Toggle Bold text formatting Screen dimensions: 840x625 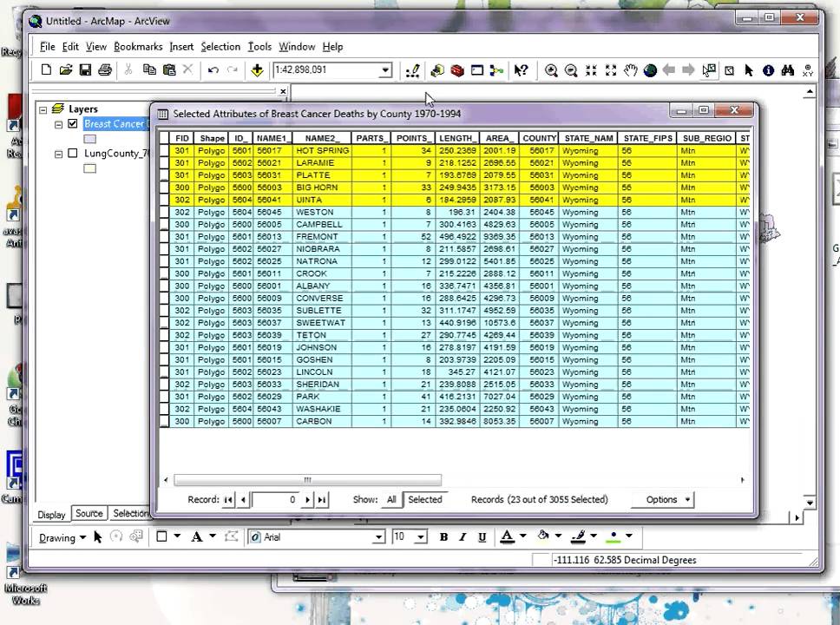443,536
